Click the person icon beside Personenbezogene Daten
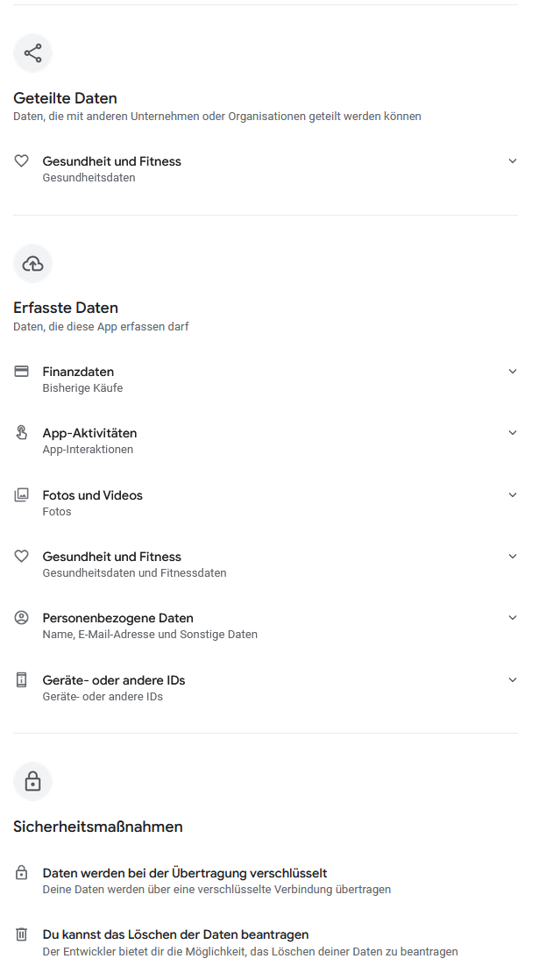This screenshot has width=539, height=980. 22,618
